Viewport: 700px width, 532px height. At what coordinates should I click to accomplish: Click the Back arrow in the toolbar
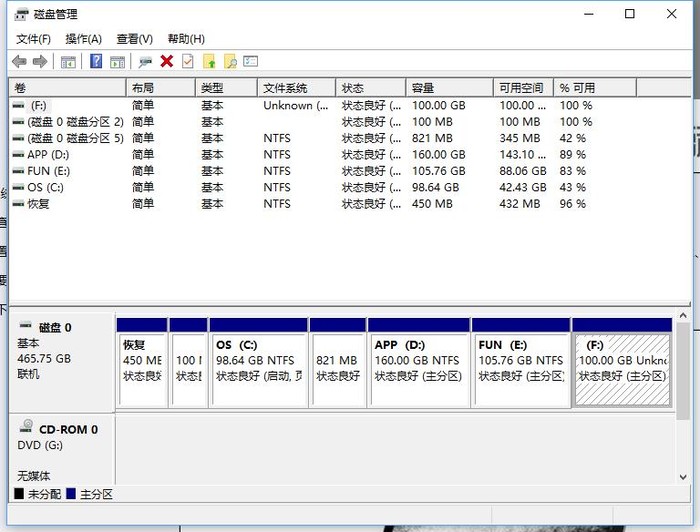coord(19,62)
